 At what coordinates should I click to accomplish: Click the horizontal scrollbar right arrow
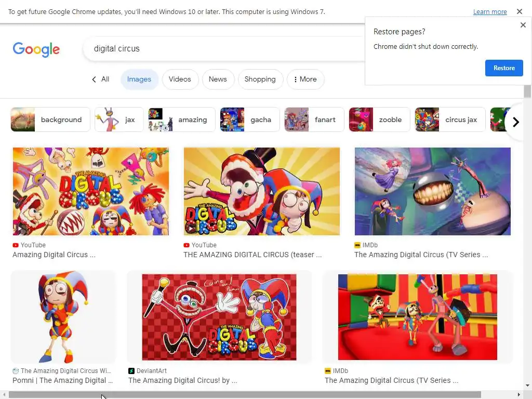coord(519,395)
